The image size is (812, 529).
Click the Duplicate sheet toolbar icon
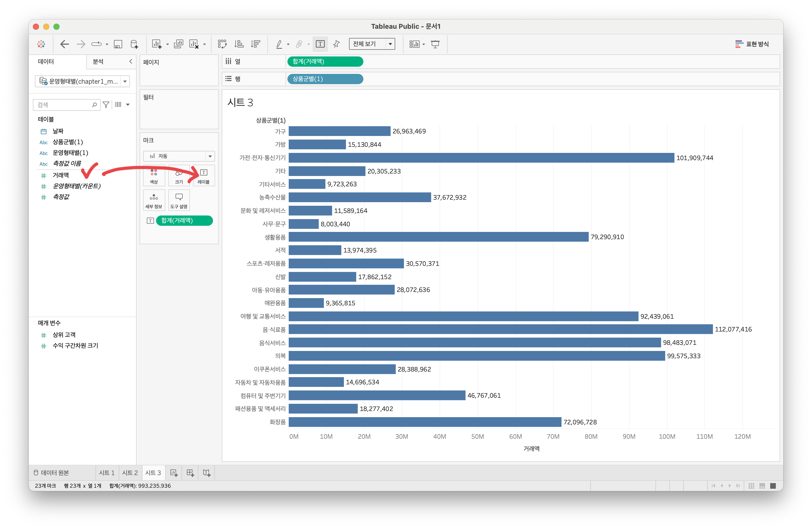178,44
